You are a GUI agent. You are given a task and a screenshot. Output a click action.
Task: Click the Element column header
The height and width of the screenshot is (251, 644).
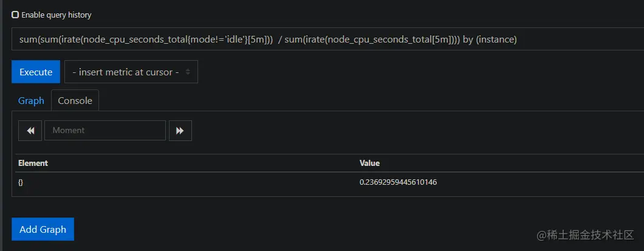point(33,163)
